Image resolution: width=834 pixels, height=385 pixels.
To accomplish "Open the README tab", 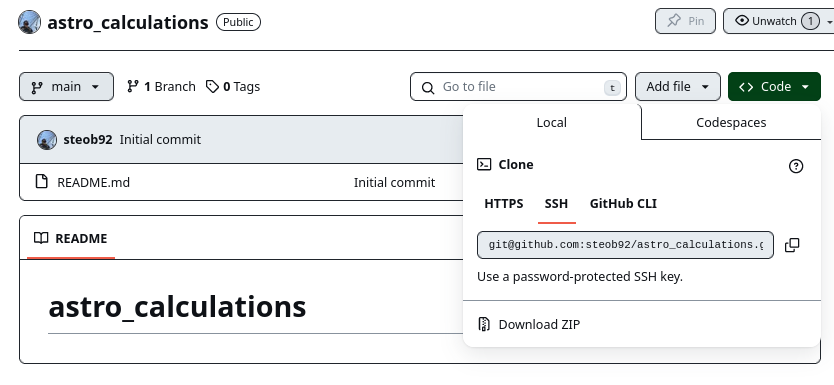I will point(71,238).
